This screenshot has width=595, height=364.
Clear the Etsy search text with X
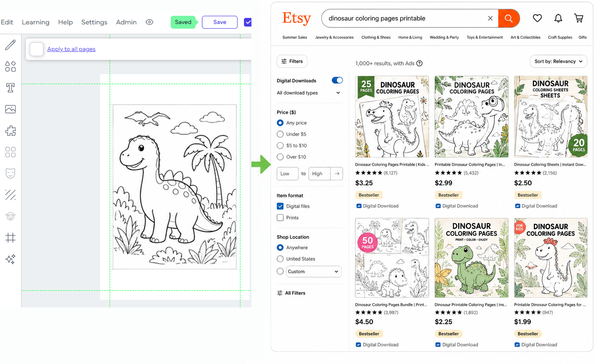coord(490,18)
